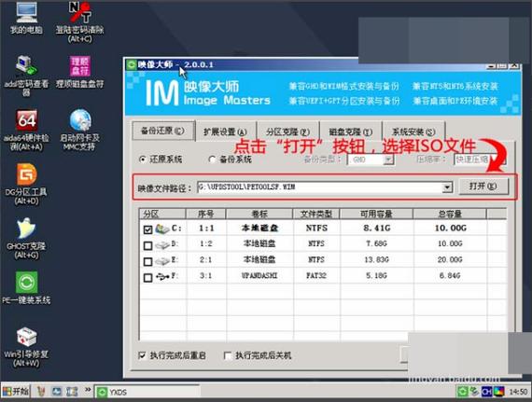
Task: Switch to the 系统安装 tab
Action: click(413, 132)
